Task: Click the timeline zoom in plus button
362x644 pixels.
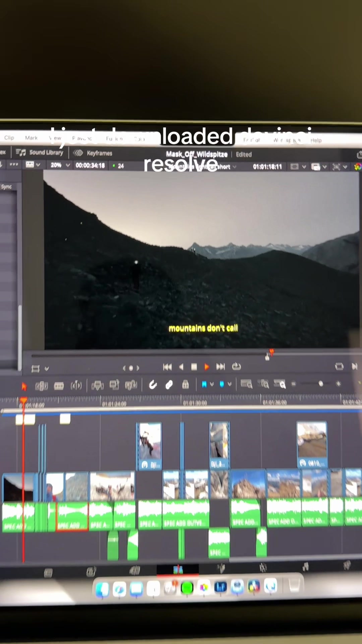Action: (x=339, y=383)
